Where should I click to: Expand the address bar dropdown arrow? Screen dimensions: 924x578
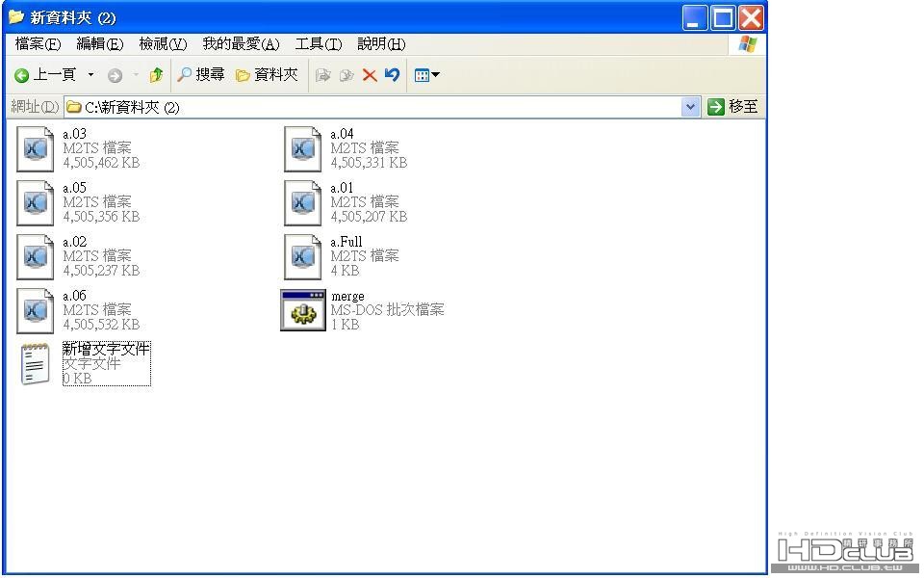tap(691, 107)
